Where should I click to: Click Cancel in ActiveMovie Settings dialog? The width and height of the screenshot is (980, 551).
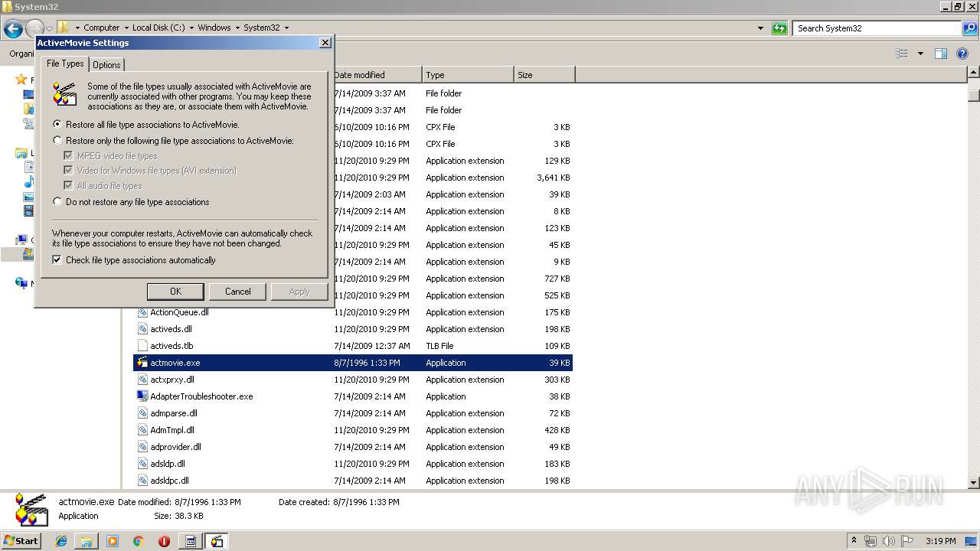point(237,292)
